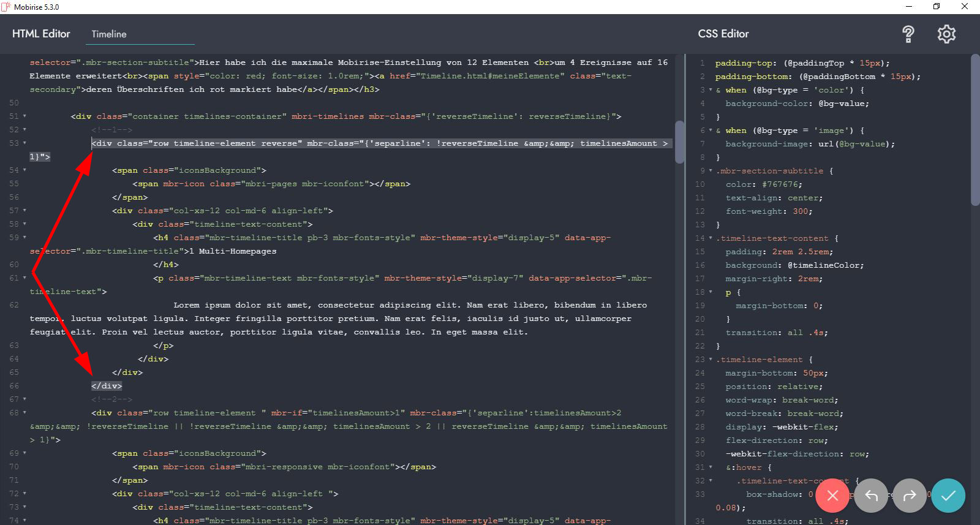Screen dimensions: 980x525
Task: Restore the window using the title bar button
Action: point(937,7)
